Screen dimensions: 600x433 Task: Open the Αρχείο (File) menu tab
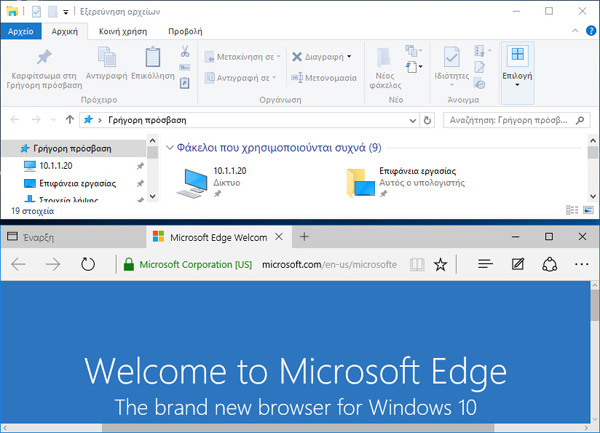click(x=21, y=31)
